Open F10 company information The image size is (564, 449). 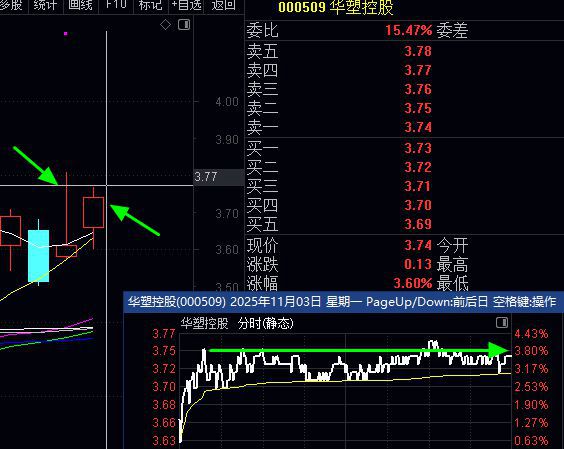pos(116,5)
